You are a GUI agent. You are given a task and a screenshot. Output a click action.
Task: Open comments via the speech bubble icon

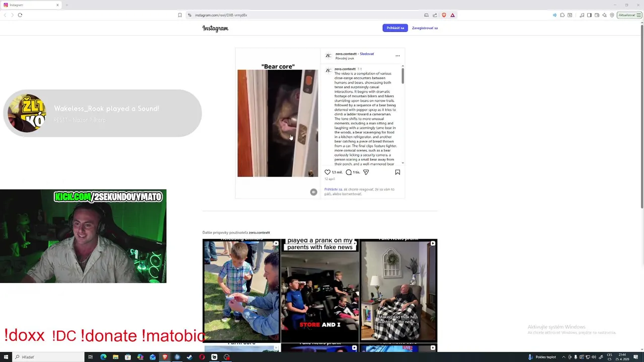(x=349, y=172)
